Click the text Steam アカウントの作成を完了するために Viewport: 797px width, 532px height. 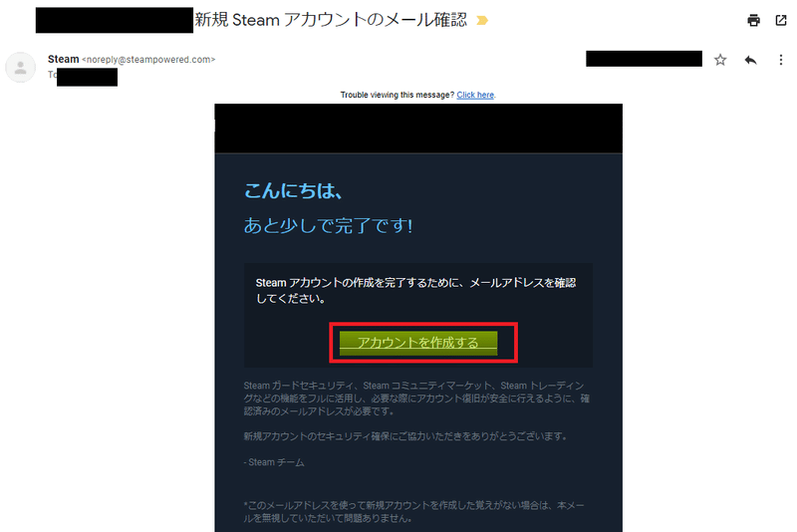point(415,291)
